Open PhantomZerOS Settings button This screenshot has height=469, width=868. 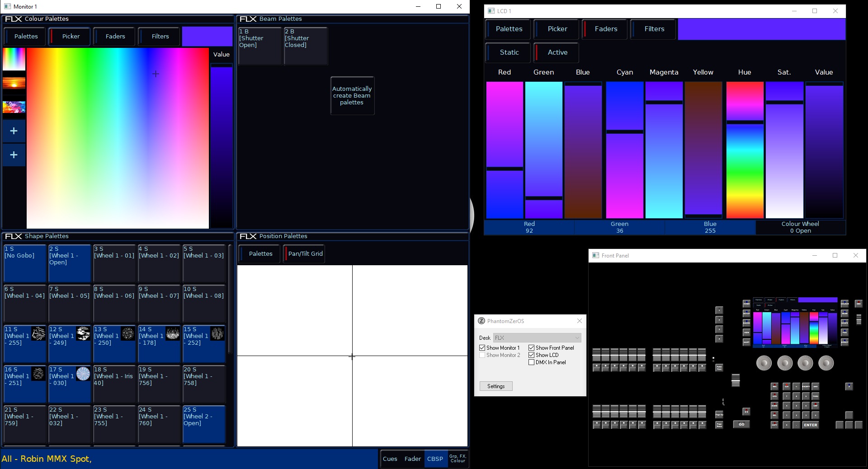(x=496, y=386)
